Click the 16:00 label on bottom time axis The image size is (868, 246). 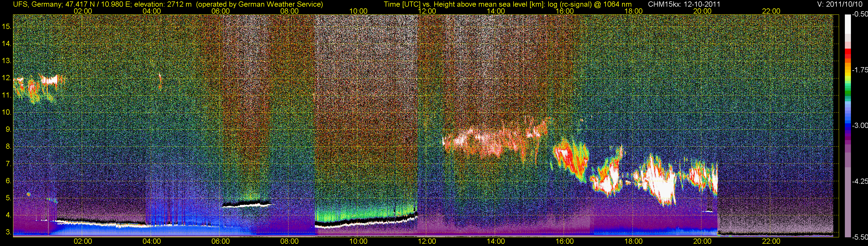coord(565,241)
